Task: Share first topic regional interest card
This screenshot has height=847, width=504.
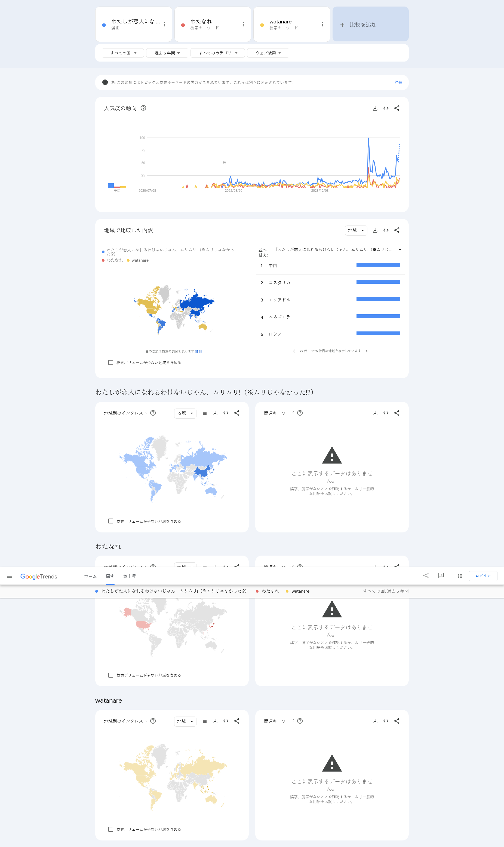Action: coord(237,413)
